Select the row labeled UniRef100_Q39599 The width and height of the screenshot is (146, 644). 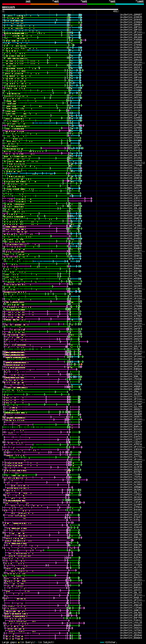click(131, 88)
